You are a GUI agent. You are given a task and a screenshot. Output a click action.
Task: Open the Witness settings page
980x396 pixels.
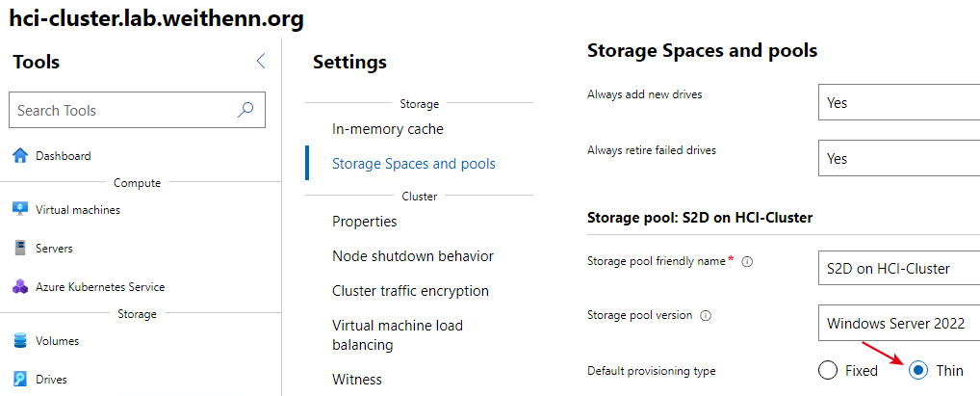(357, 379)
